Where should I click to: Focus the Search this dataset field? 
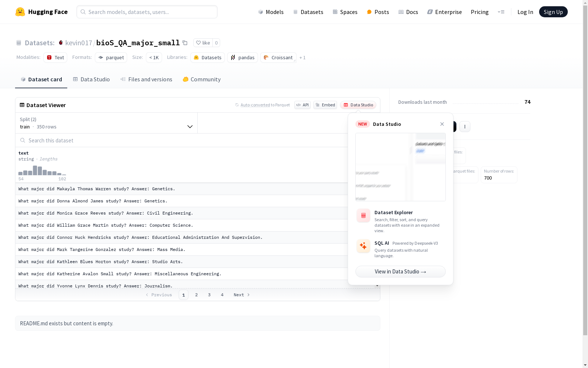(x=182, y=140)
